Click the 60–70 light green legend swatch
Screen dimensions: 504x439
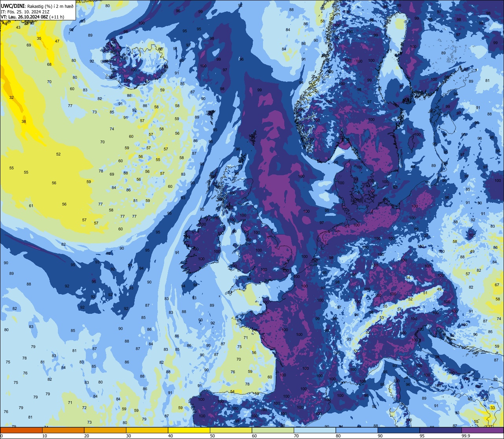tap(273, 430)
